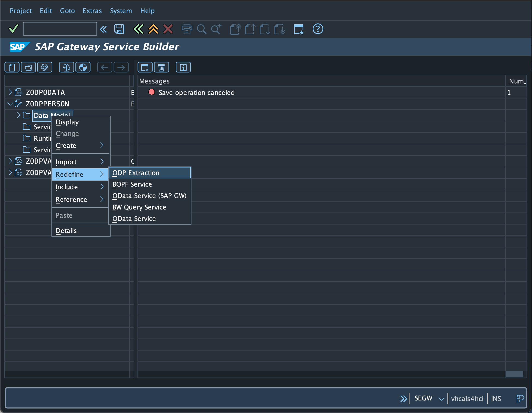Click the Help question mark icon
This screenshot has width=532, height=413.
point(318,29)
